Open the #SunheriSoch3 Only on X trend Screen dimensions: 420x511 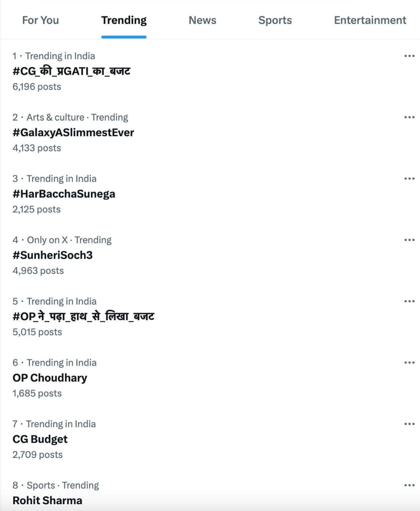pyautogui.click(x=53, y=255)
